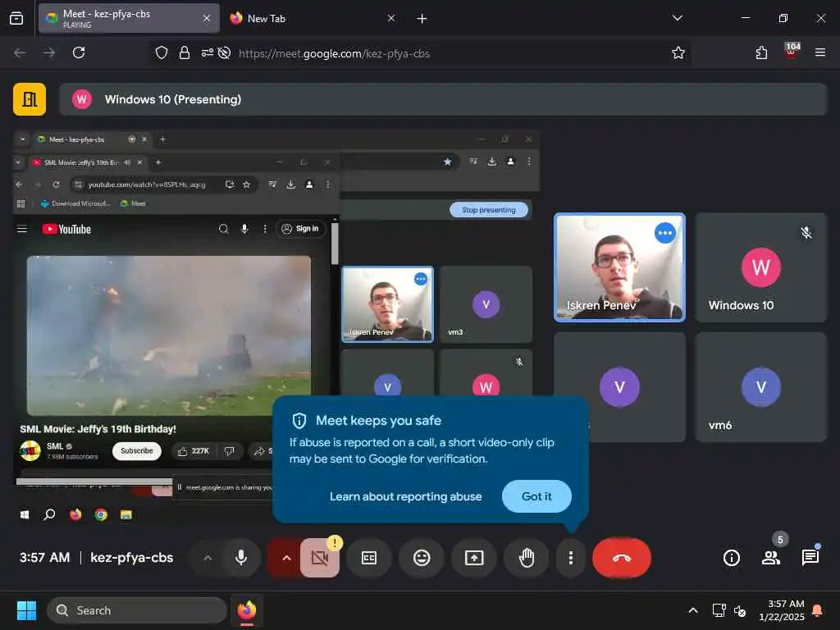Open the emoji reaction picker

click(x=422, y=558)
